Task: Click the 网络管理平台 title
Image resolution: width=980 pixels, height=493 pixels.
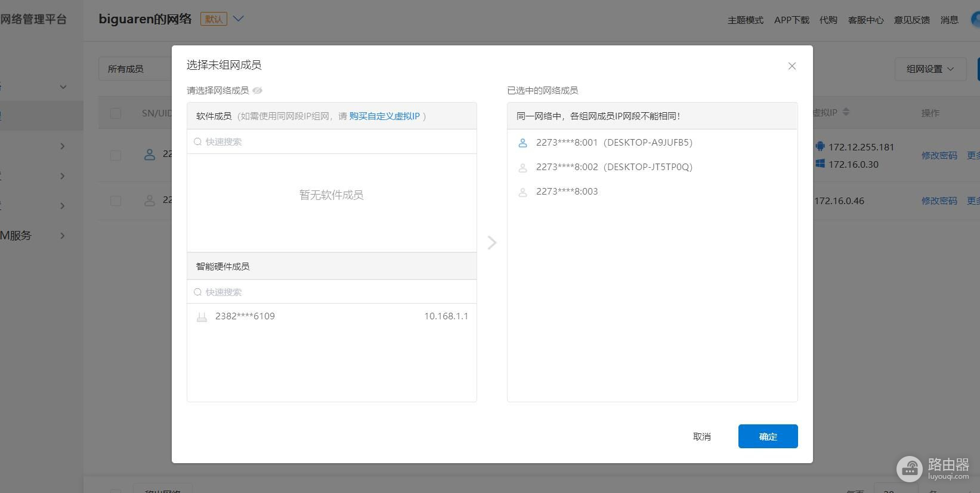Action: tap(33, 19)
